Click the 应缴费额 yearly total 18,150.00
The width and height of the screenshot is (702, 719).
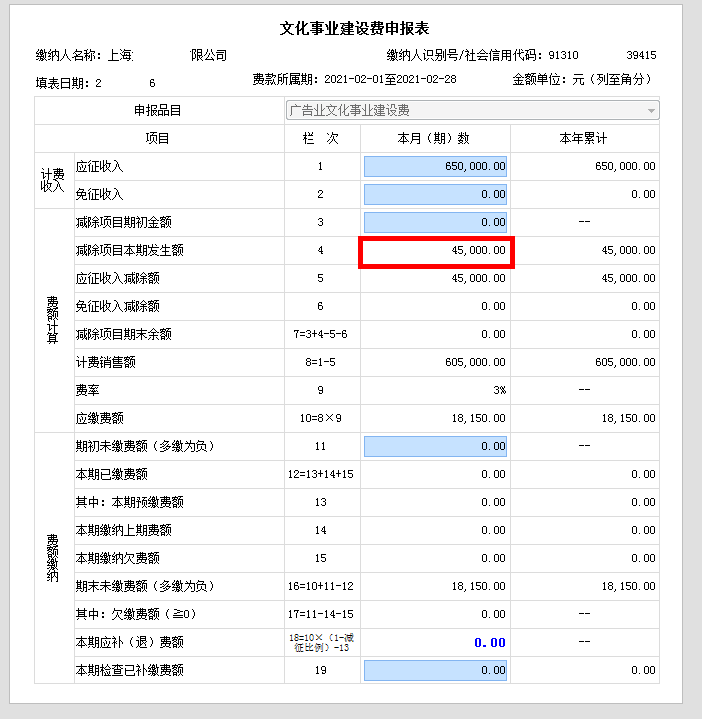coord(628,418)
